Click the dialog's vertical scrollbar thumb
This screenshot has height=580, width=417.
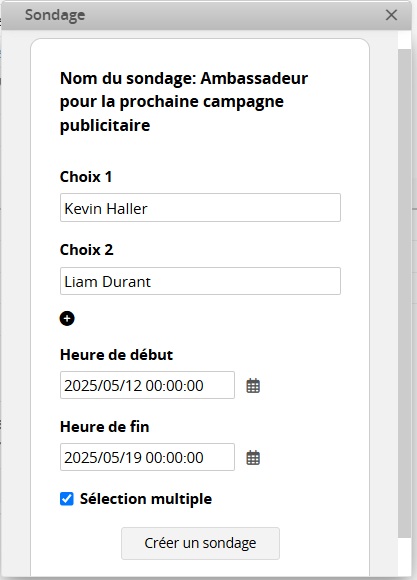tap(404, 293)
